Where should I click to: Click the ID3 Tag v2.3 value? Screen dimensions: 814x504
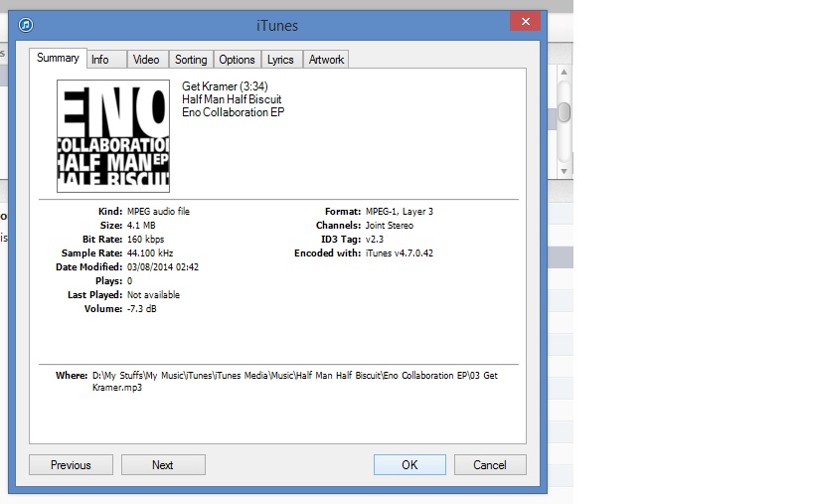point(375,240)
